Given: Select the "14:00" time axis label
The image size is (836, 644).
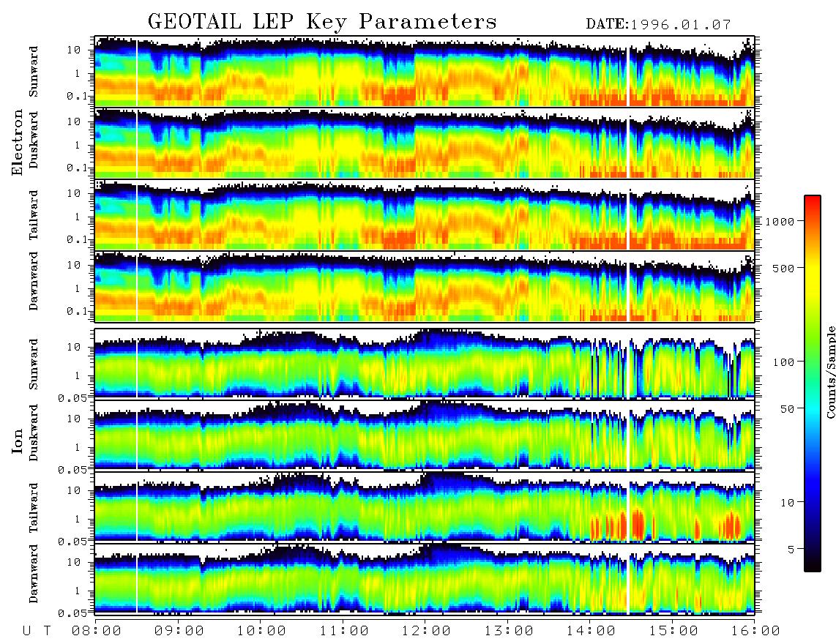Looking at the screenshot, I should pyautogui.click(x=591, y=631).
